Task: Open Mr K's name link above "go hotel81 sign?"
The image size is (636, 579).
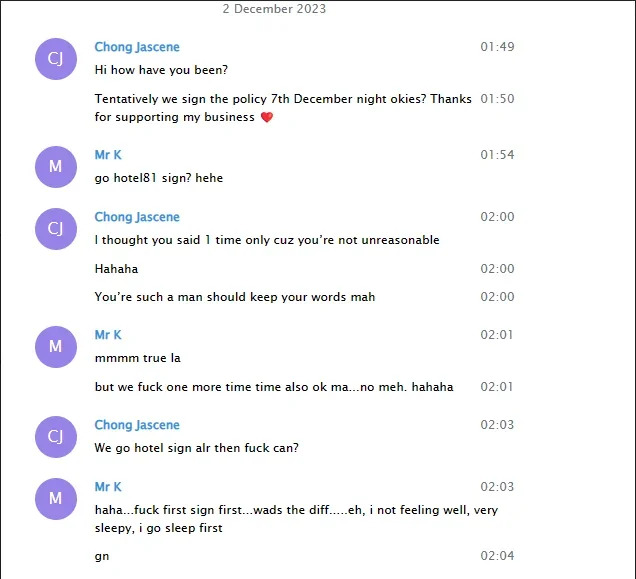Action: pos(108,155)
